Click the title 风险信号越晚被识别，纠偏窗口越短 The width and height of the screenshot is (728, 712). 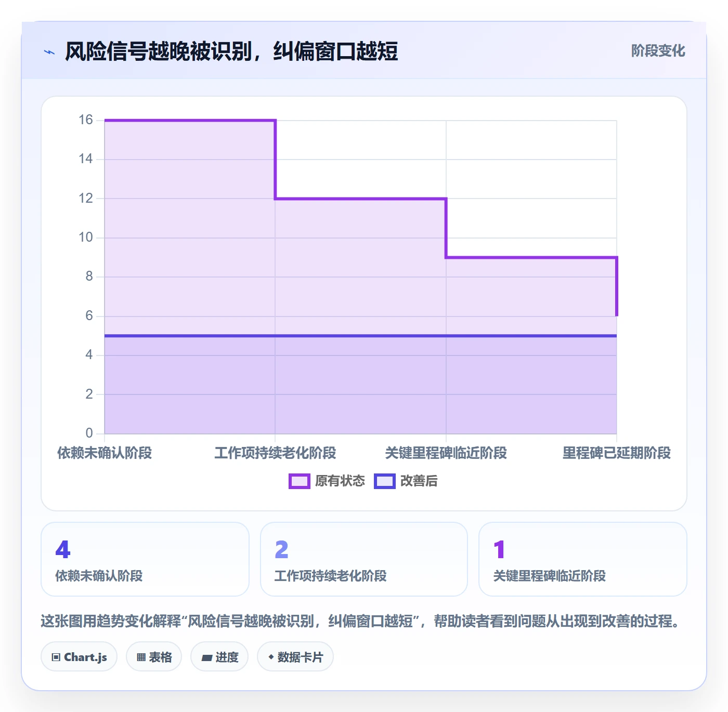(x=231, y=51)
